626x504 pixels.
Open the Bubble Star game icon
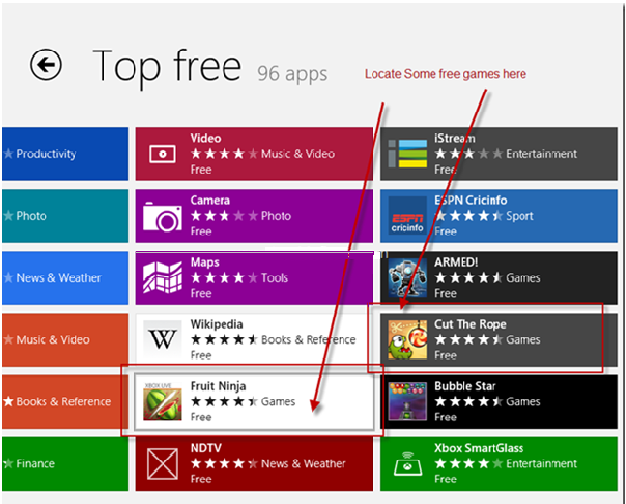(x=407, y=402)
